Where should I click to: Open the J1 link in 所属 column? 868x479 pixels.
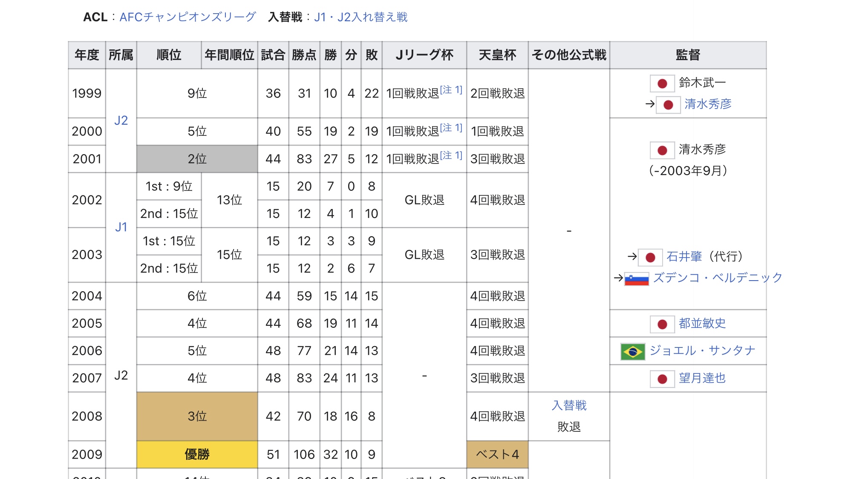click(x=121, y=227)
